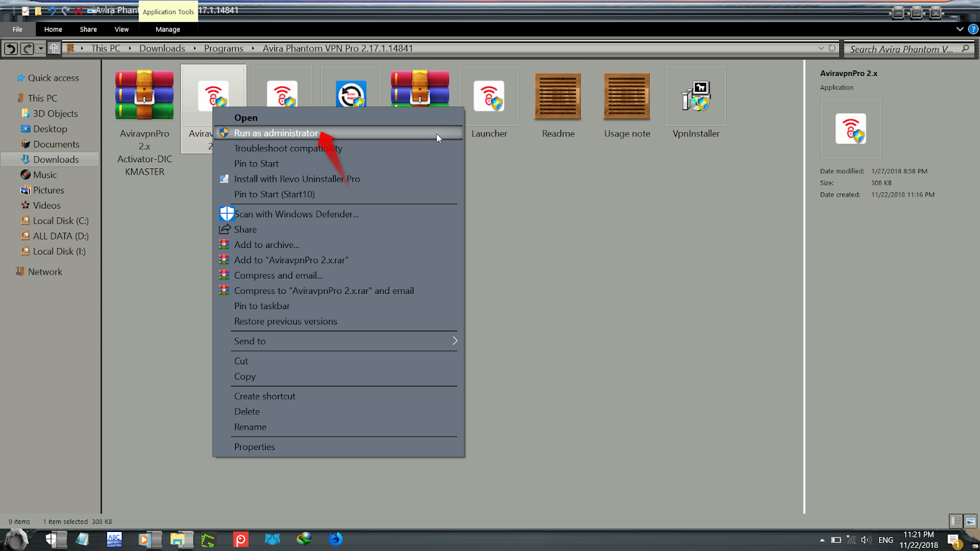Image resolution: width=980 pixels, height=551 pixels.
Task: Open the File ribbon tab
Action: 18,29
